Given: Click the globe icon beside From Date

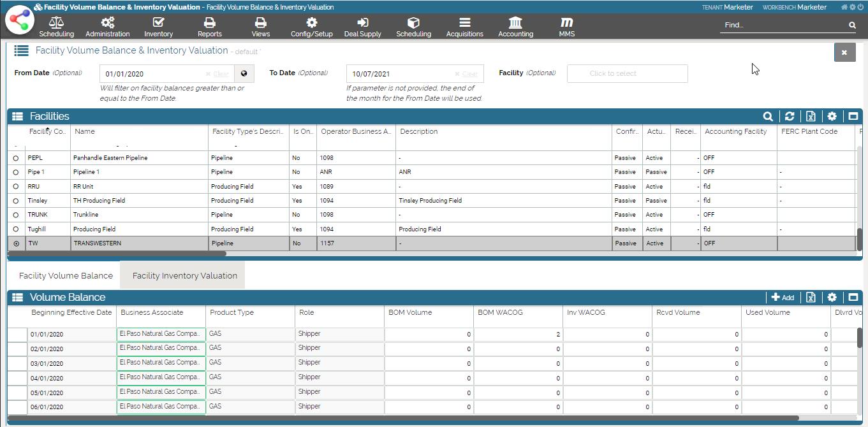Looking at the screenshot, I should 244,74.
